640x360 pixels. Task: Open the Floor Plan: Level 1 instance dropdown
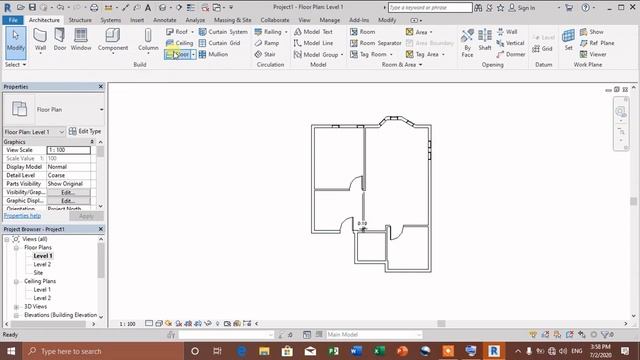point(62,132)
